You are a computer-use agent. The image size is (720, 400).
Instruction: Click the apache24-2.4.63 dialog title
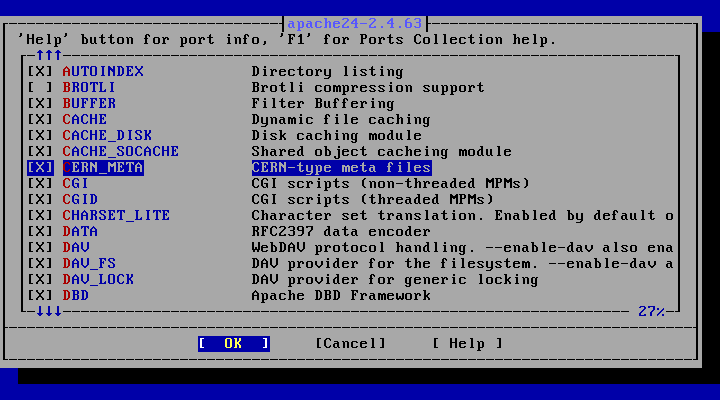tap(354, 23)
